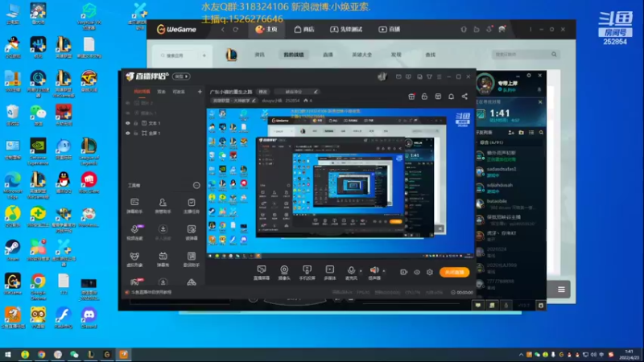
Task: Open the Windows Start menu
Action: pos(8,355)
